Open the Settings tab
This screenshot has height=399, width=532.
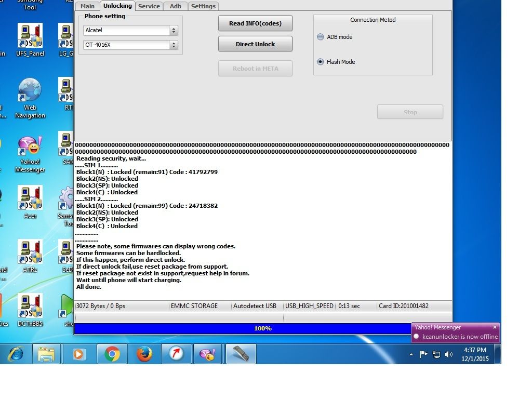point(203,6)
